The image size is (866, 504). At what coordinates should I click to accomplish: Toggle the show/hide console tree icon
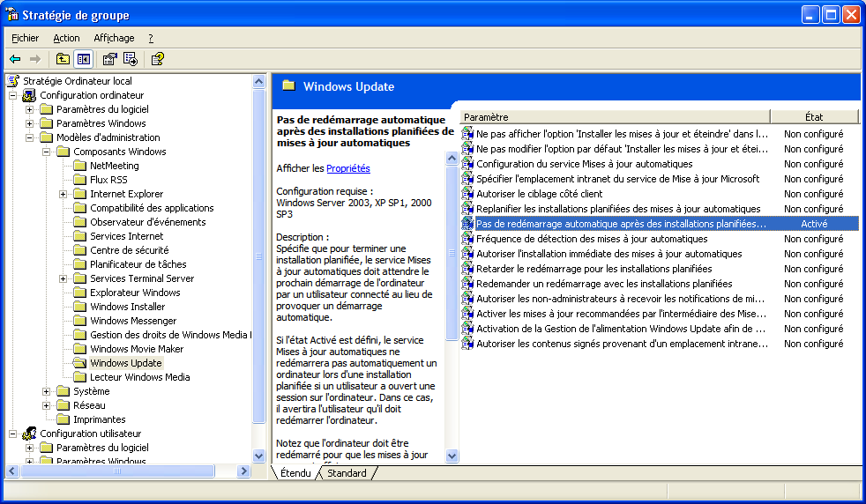(x=84, y=59)
